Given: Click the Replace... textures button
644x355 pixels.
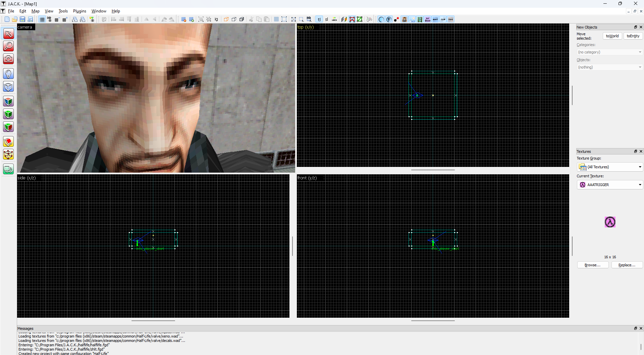Looking at the screenshot, I should pos(627,265).
